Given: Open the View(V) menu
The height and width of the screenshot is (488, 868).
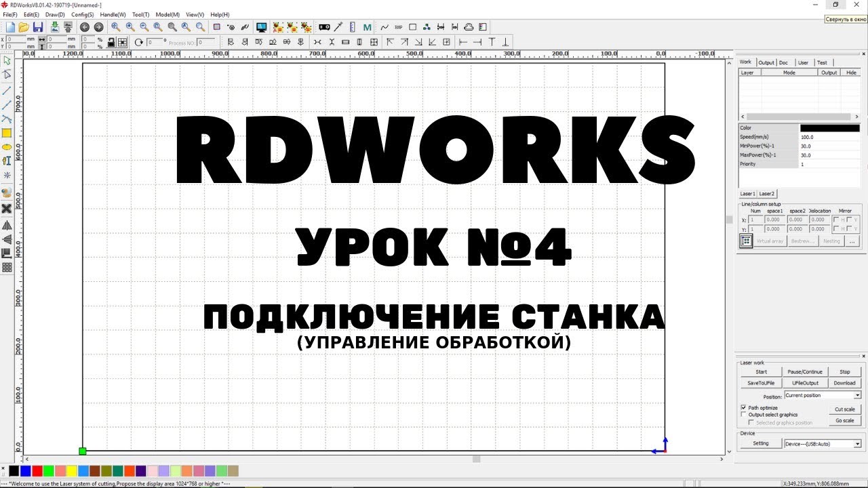Looking at the screenshot, I should click(x=195, y=14).
